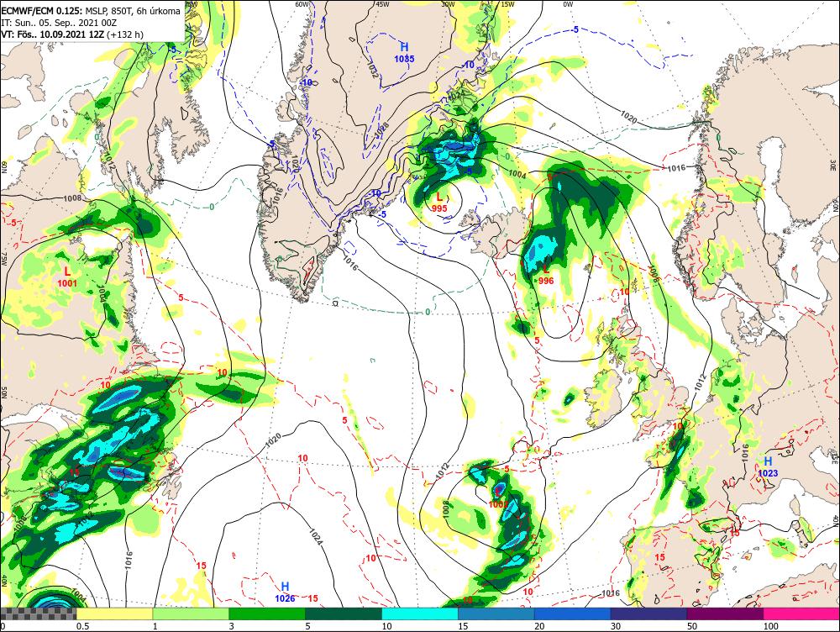The height and width of the screenshot is (632, 840).
Task: Click the ECMWF/ECM 0.125 title line
Action: [x=91, y=11]
